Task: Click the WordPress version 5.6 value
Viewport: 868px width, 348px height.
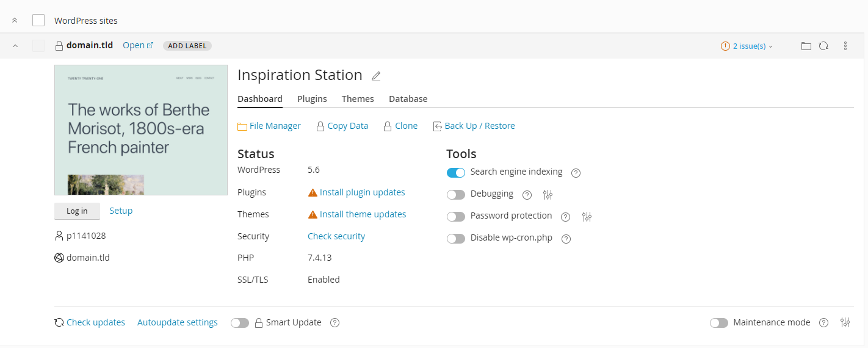Action: point(314,170)
